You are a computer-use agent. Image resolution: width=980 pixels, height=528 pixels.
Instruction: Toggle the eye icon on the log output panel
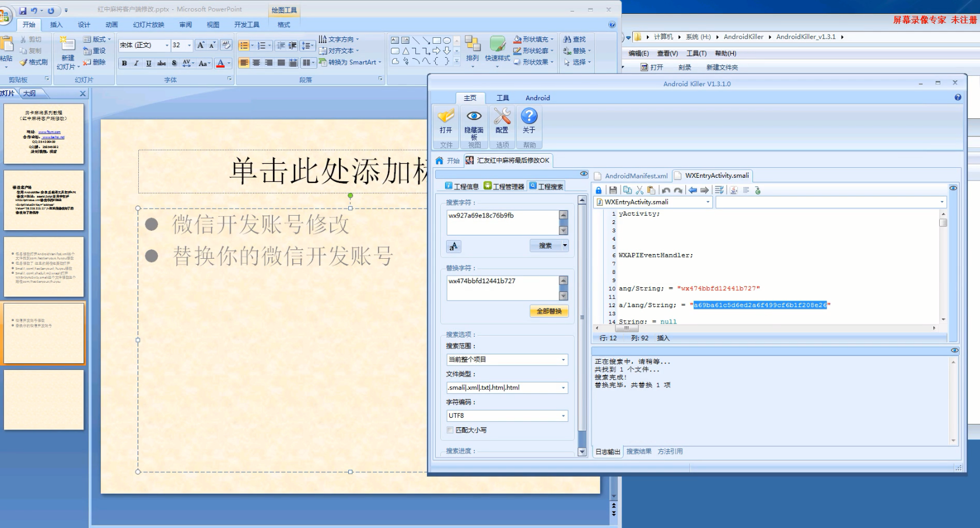(954, 350)
